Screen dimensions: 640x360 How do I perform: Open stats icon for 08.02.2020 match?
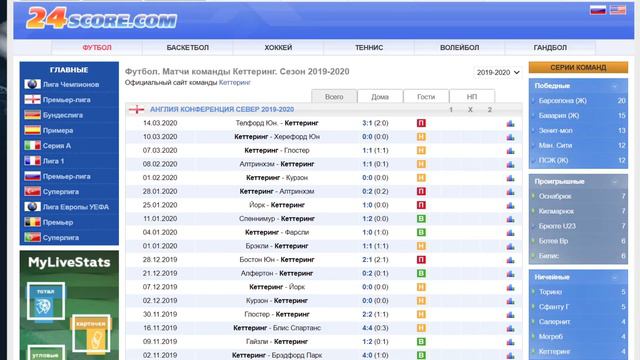point(510,164)
